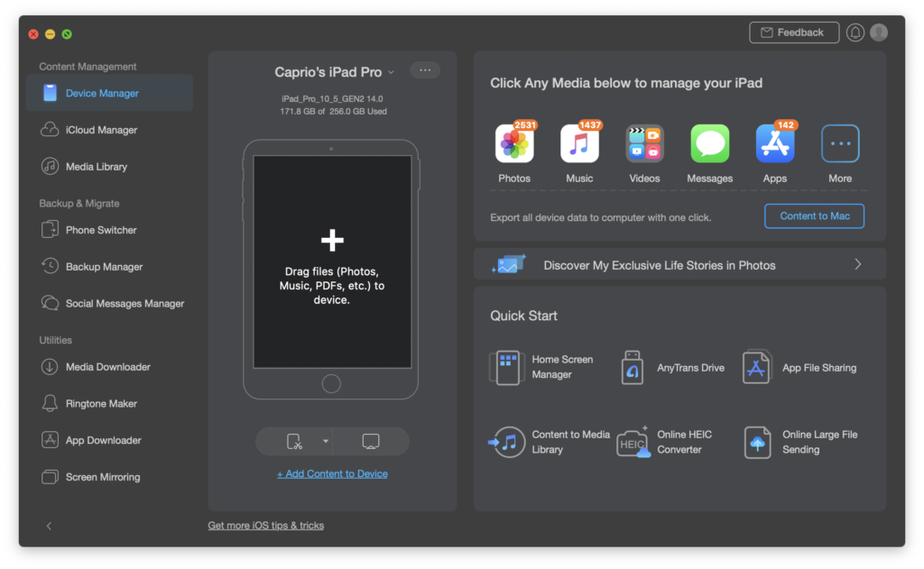This screenshot has height=569, width=924.
Task: Open Online Large File Sending shortcut
Action: coord(801,442)
